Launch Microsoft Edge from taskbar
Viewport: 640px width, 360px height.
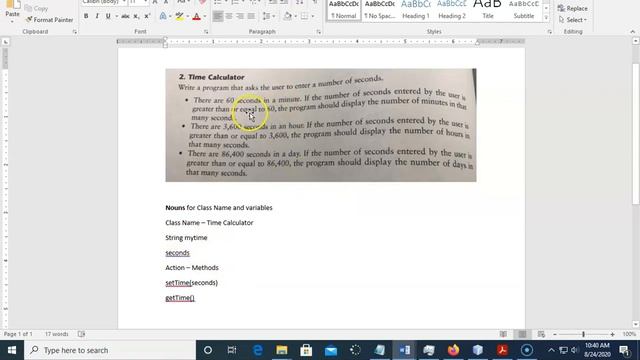coord(258,350)
